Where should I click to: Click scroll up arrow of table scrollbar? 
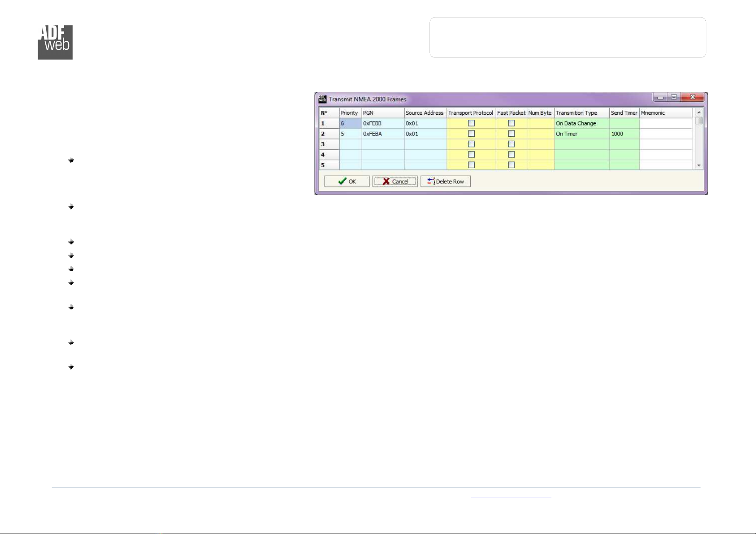tap(699, 112)
